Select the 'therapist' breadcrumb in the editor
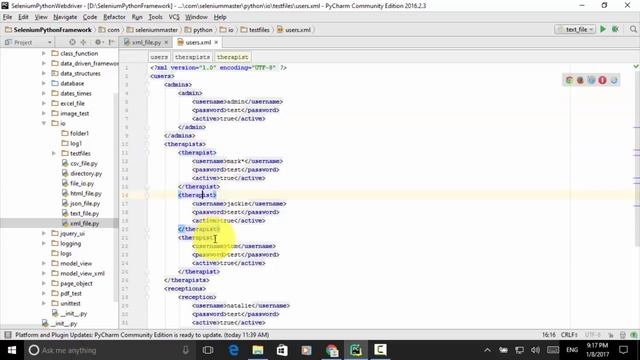The height and width of the screenshot is (360, 640). tap(232, 57)
